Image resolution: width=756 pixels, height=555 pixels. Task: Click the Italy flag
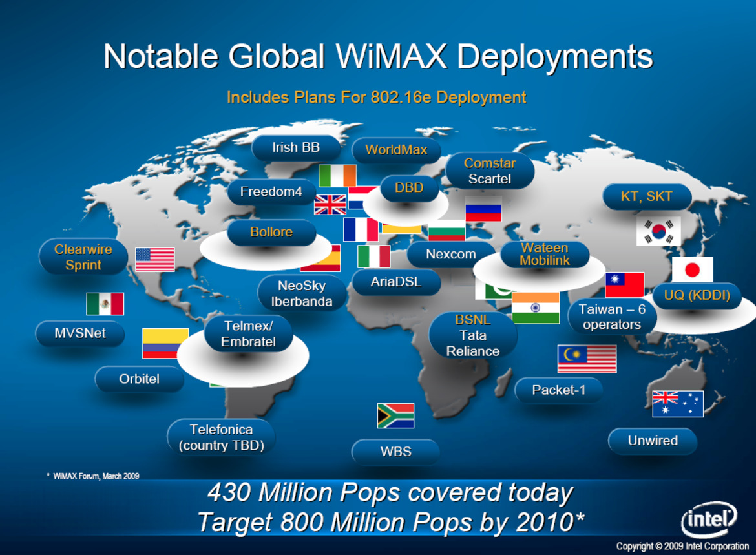point(373,256)
